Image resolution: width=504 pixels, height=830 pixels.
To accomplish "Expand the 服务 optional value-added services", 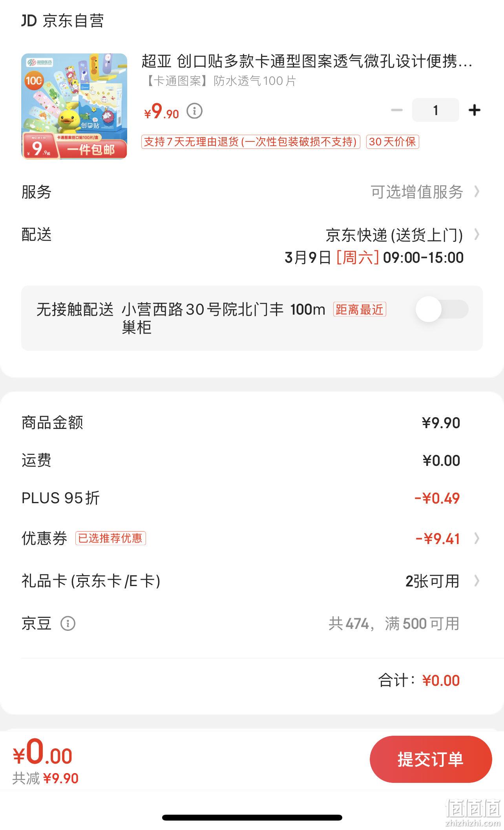I will 252,192.
